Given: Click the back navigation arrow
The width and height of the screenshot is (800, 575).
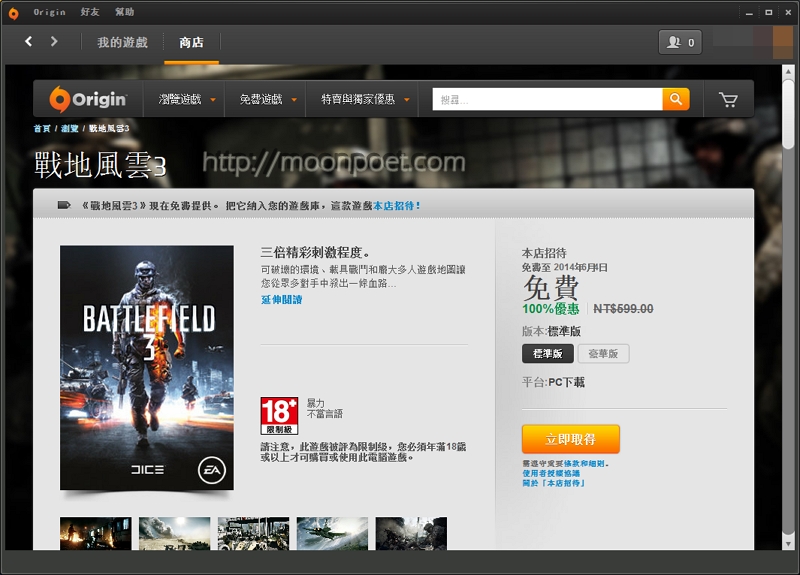Looking at the screenshot, I should click(29, 41).
